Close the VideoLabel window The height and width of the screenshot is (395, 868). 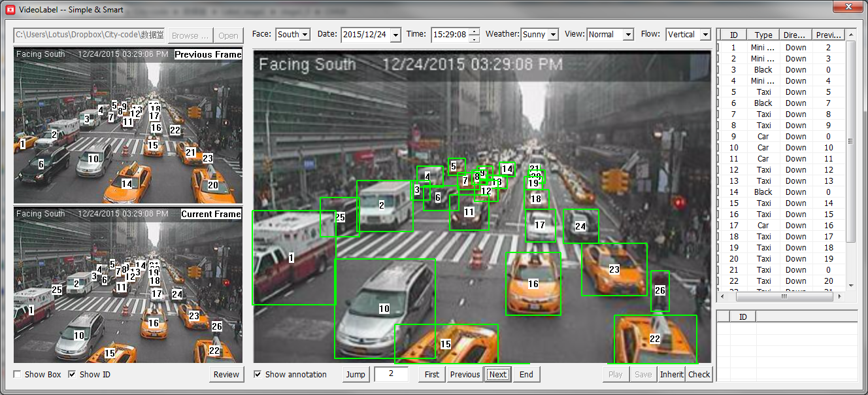coord(848,7)
